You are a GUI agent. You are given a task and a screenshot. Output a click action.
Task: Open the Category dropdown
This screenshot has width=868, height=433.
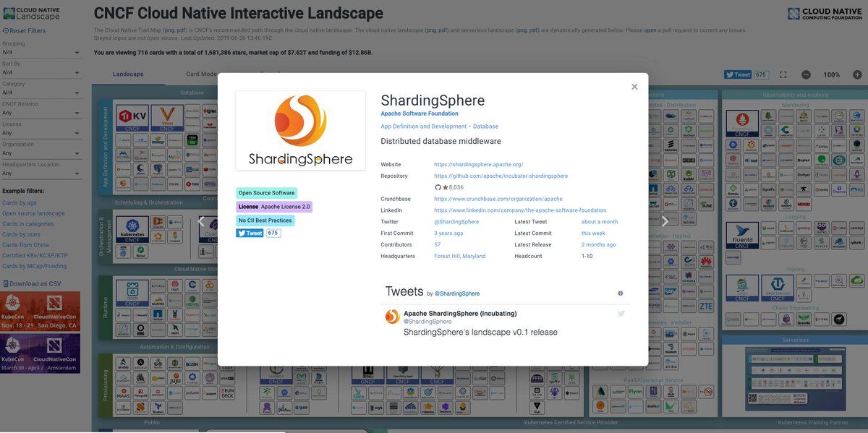pyautogui.click(x=43, y=93)
